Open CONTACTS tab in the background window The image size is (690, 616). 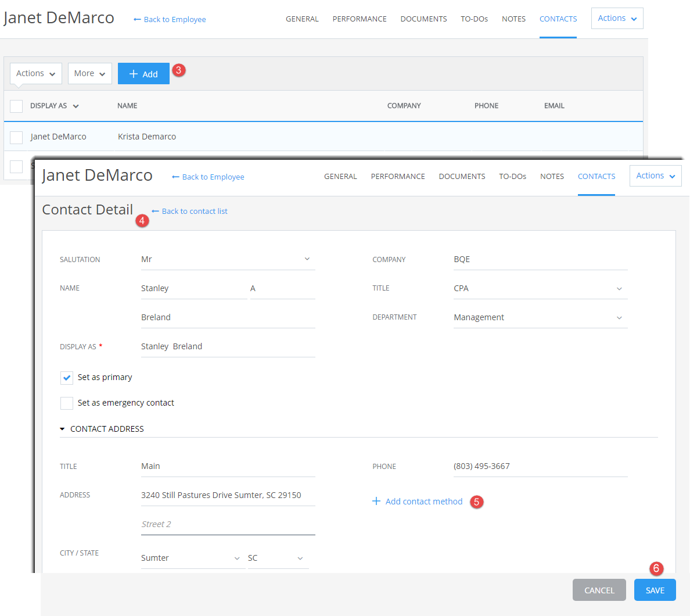click(x=558, y=19)
